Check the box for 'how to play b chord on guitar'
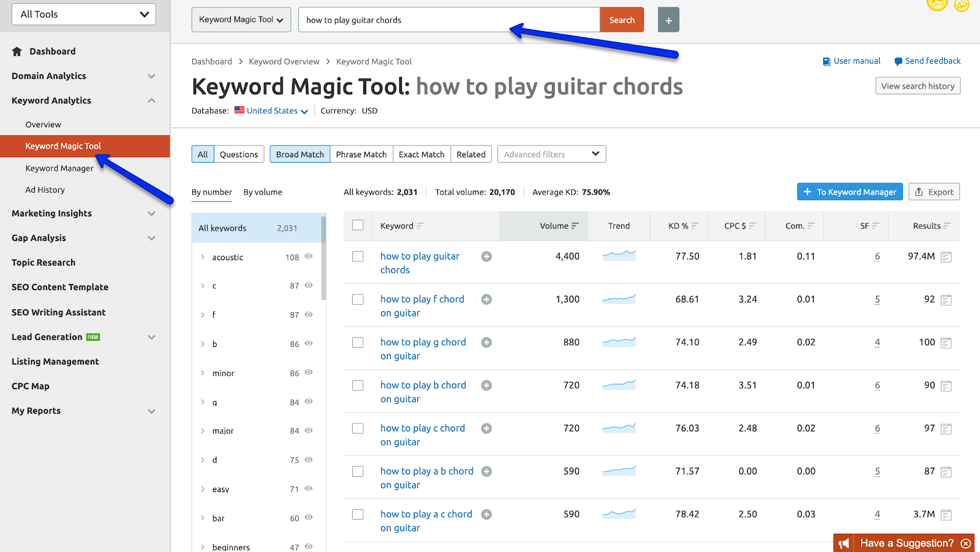Image resolution: width=980 pixels, height=552 pixels. coord(358,385)
